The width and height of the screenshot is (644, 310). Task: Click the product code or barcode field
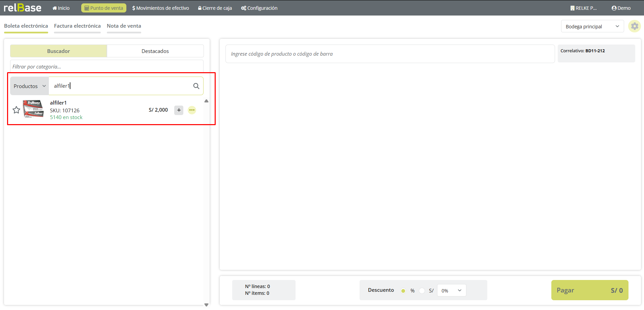[x=390, y=54]
